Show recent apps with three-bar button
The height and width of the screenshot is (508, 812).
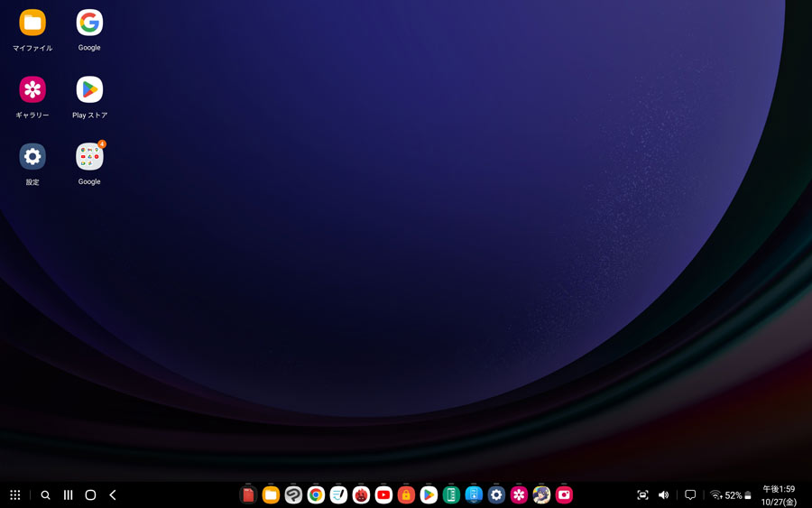coord(68,495)
